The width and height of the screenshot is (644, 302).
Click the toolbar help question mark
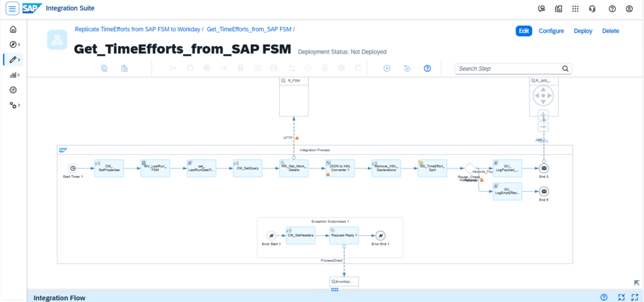[427, 69]
